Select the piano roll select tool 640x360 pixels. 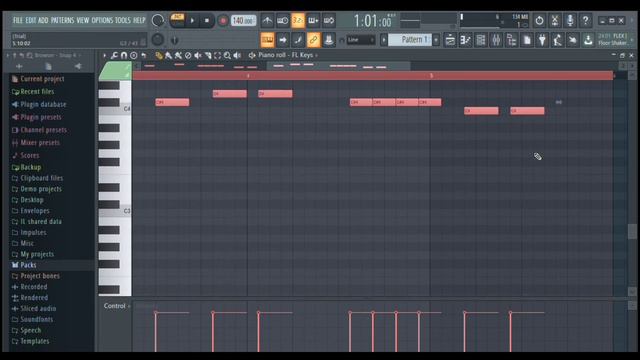coord(218,55)
